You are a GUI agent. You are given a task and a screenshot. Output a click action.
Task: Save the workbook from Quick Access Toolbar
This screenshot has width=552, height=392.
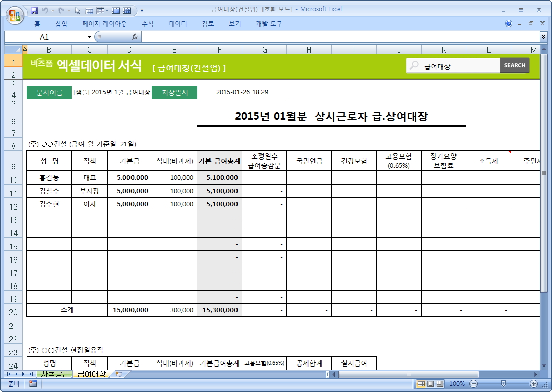click(x=35, y=10)
